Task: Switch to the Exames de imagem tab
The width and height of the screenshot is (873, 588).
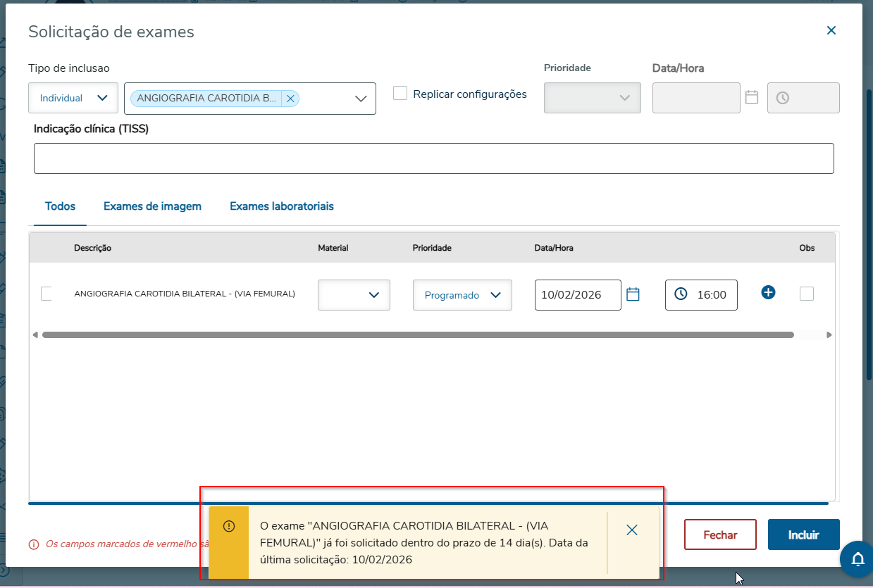Action: tap(152, 206)
